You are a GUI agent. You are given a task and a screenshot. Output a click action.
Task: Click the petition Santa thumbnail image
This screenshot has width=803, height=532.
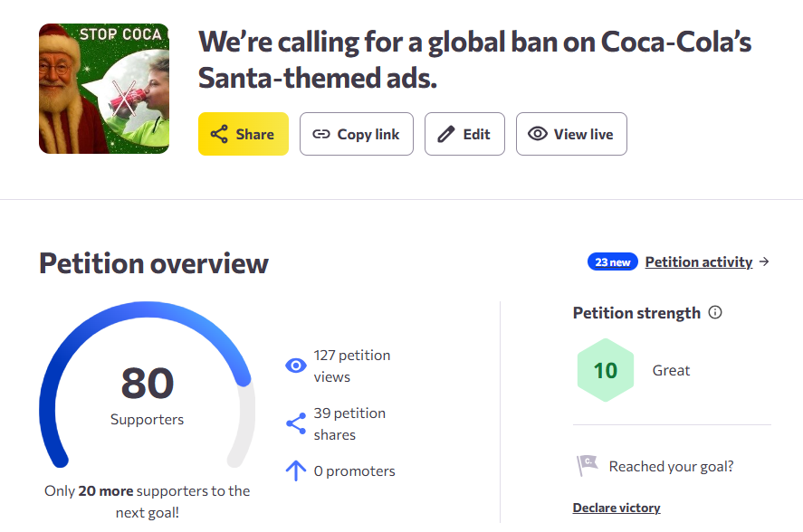click(104, 89)
